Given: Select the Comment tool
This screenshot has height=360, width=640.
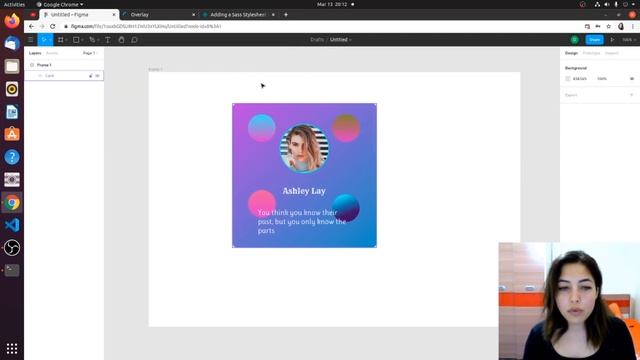Looking at the screenshot, I should (x=134, y=40).
